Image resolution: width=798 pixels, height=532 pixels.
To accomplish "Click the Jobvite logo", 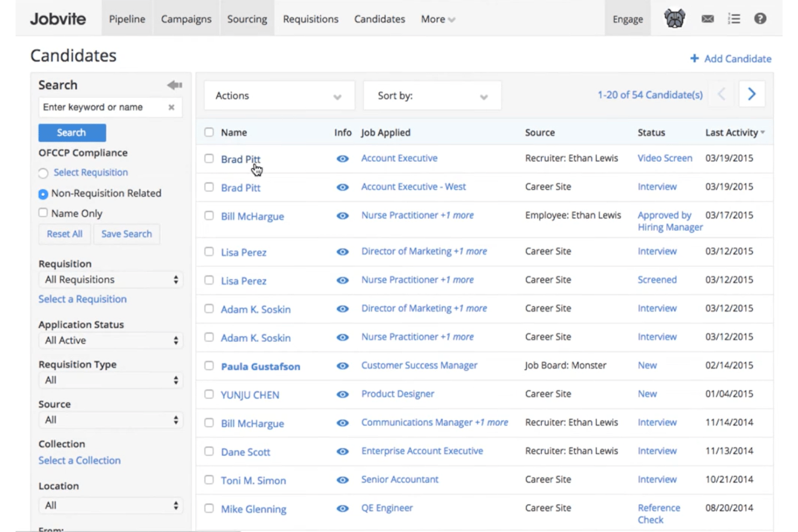I will pyautogui.click(x=58, y=19).
